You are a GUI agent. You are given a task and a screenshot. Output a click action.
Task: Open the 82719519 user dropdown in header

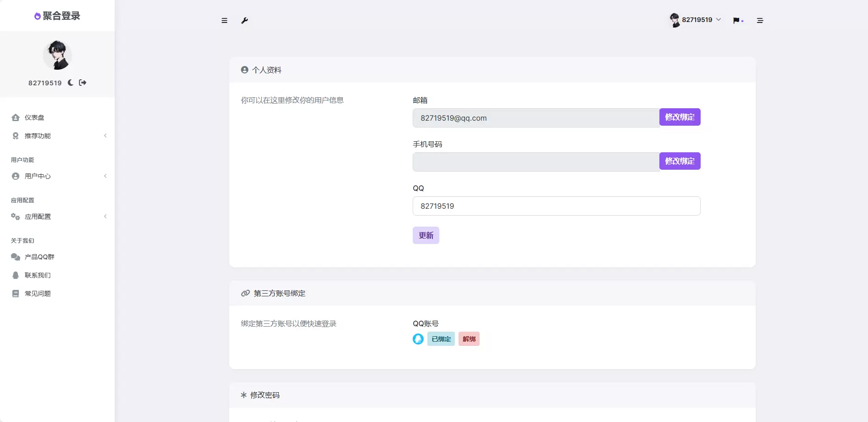[x=696, y=20]
